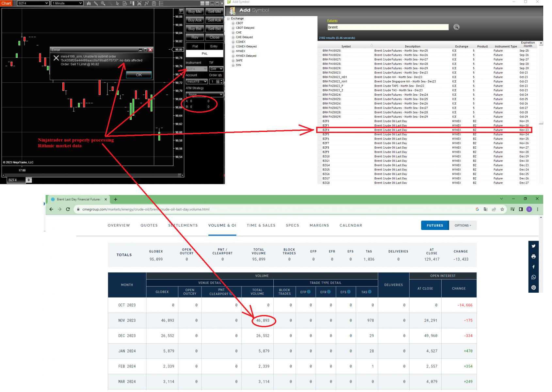
Task: Open Data Series icon in chart toolbar
Action: (x=139, y=3)
